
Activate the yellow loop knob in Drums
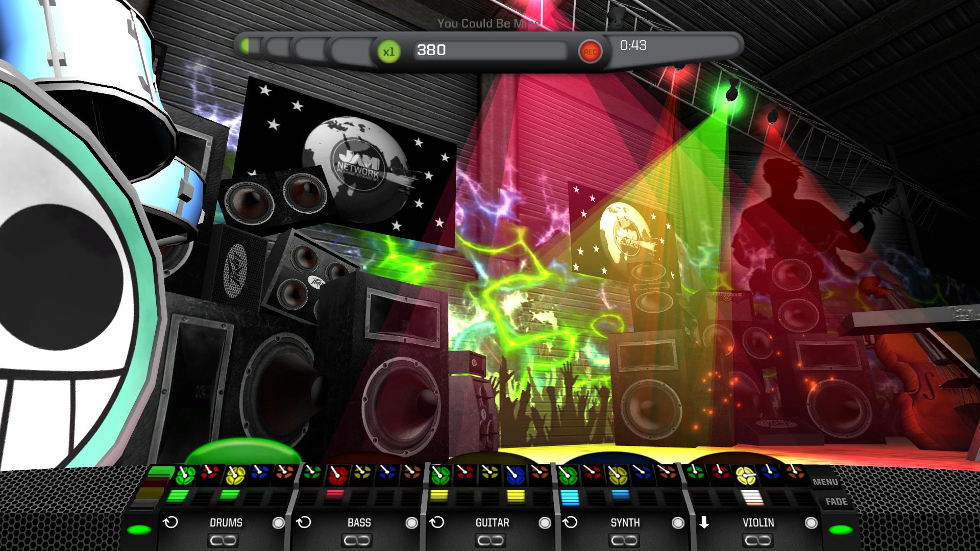235,474
